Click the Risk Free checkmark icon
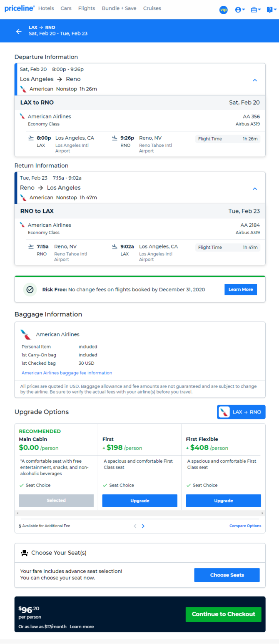 30,290
